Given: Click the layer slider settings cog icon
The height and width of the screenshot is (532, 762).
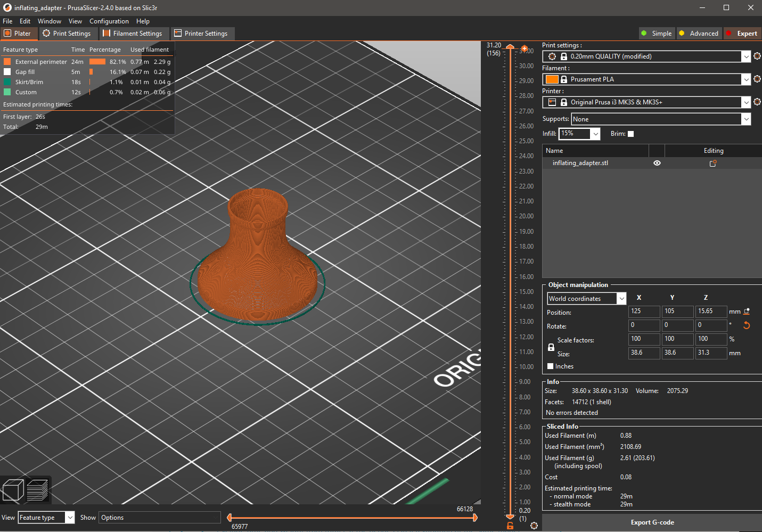Looking at the screenshot, I should coord(534,526).
